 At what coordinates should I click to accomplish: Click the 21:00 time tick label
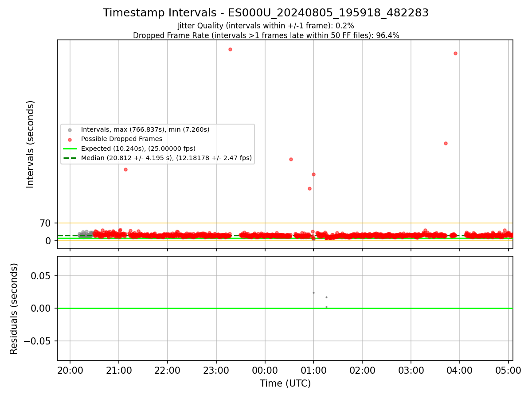(x=119, y=370)
